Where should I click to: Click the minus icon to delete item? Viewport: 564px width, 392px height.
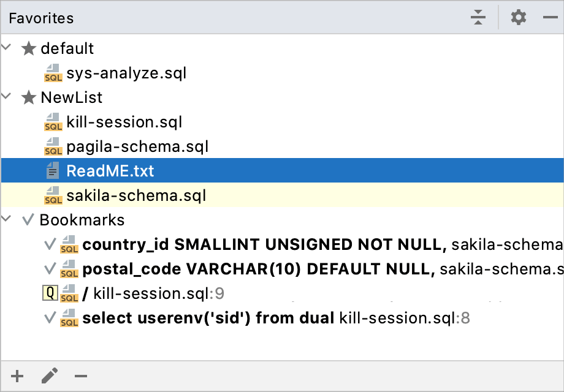[81, 376]
